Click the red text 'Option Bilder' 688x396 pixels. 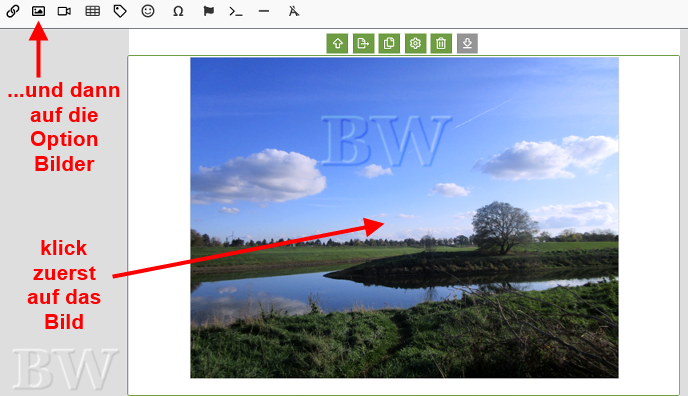64,151
